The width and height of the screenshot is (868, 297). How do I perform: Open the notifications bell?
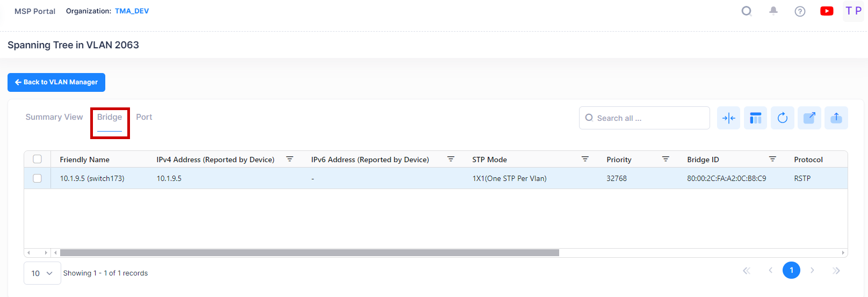point(773,11)
